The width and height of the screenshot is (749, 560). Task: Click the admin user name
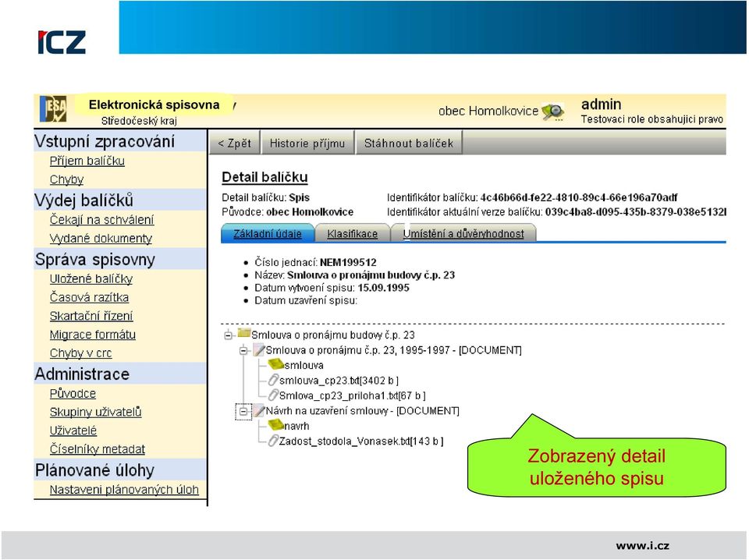coord(601,104)
